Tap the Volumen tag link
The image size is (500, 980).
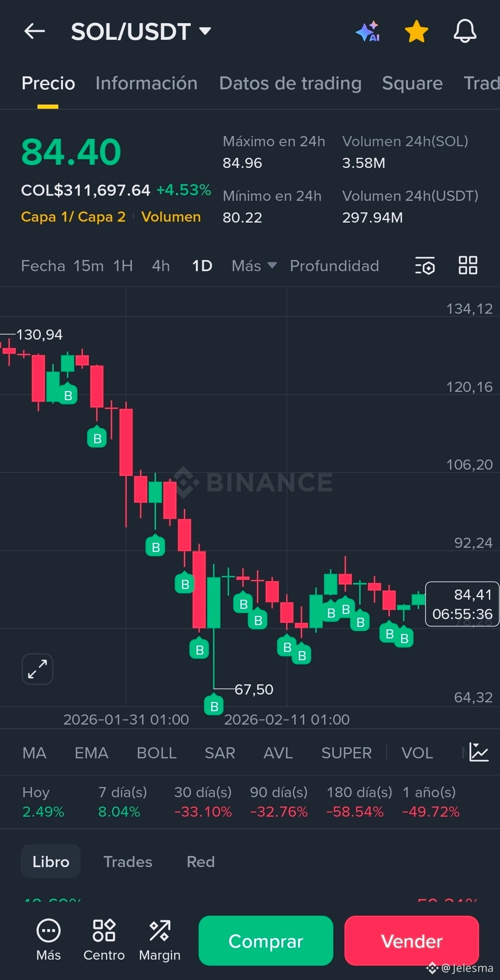171,217
